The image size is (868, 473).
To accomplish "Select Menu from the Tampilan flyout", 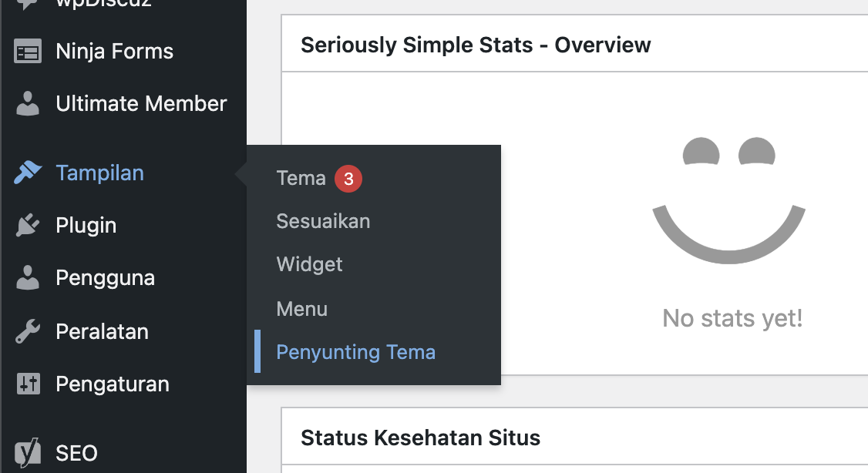I will [x=301, y=309].
